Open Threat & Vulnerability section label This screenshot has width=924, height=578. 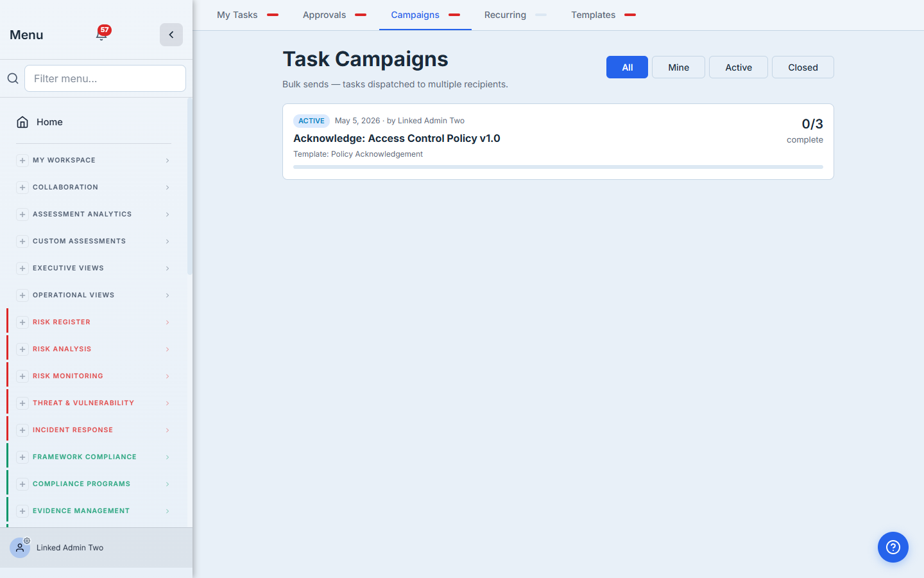pos(83,403)
